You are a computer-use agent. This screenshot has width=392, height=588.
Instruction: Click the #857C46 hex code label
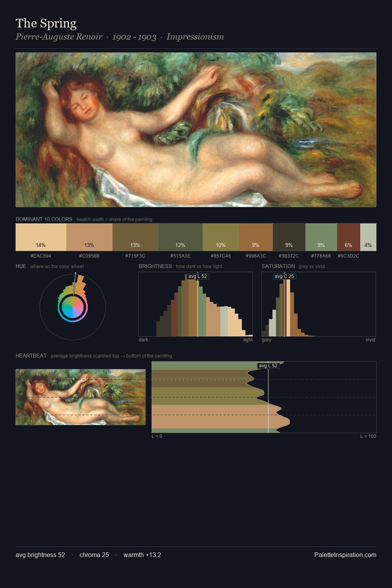tap(221, 256)
